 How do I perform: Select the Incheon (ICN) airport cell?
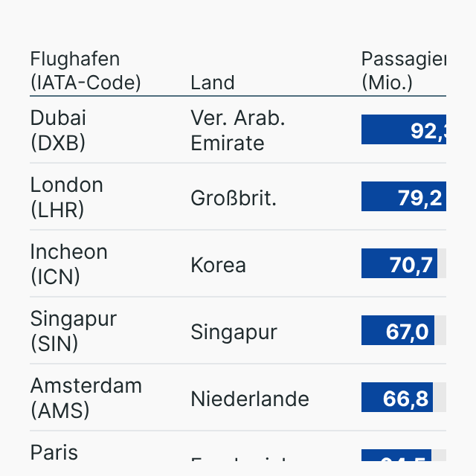click(68, 264)
